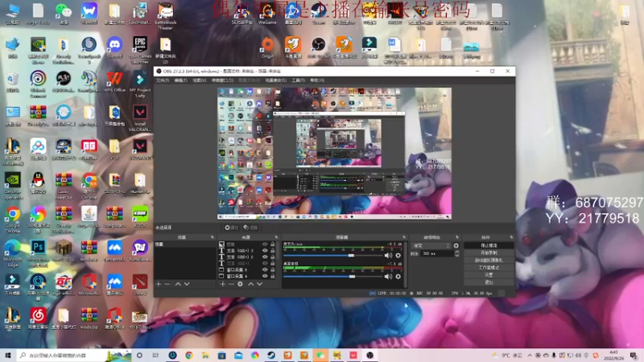Click 麦克风/Aux volume slider handle

tap(351, 255)
